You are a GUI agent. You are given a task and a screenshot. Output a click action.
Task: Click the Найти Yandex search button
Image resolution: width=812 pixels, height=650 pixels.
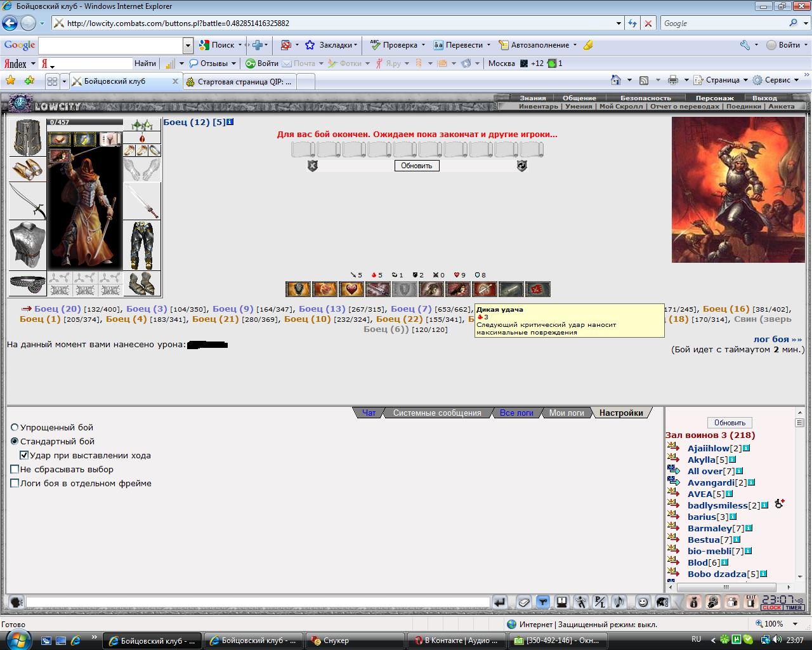[145, 63]
